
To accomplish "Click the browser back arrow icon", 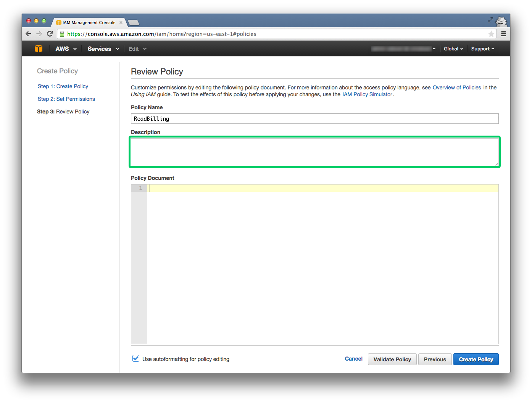I will click(x=28, y=34).
